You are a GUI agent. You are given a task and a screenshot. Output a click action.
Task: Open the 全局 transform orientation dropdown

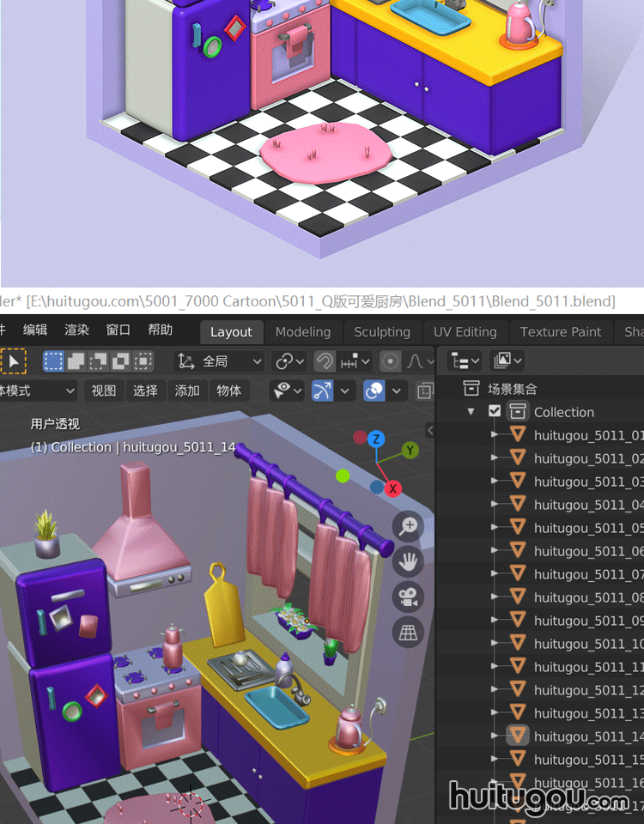(219, 361)
